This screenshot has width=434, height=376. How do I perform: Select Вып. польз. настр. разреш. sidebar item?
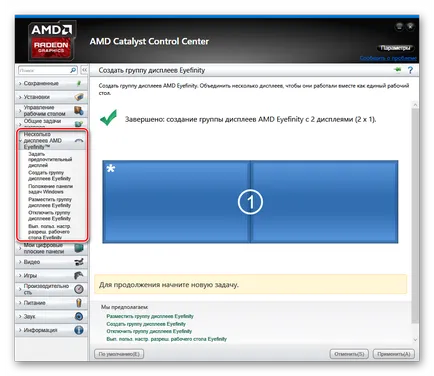pyautogui.click(x=49, y=232)
